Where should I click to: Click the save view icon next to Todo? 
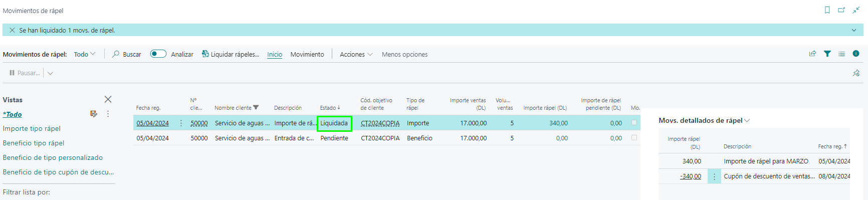[94, 114]
